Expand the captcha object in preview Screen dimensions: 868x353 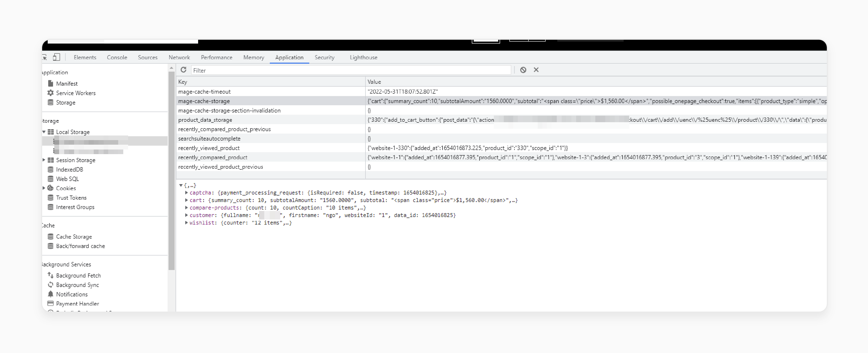(x=186, y=193)
